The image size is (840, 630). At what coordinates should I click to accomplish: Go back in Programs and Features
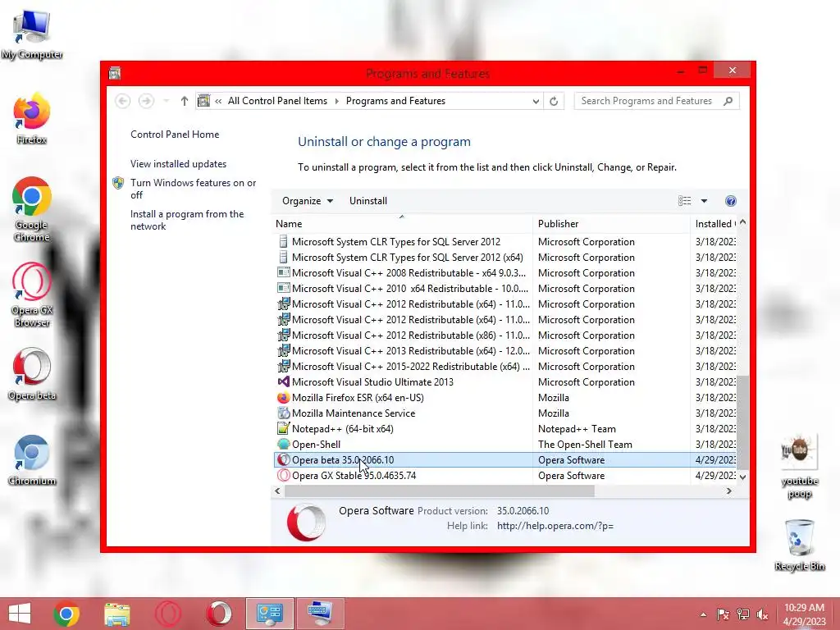tap(123, 101)
